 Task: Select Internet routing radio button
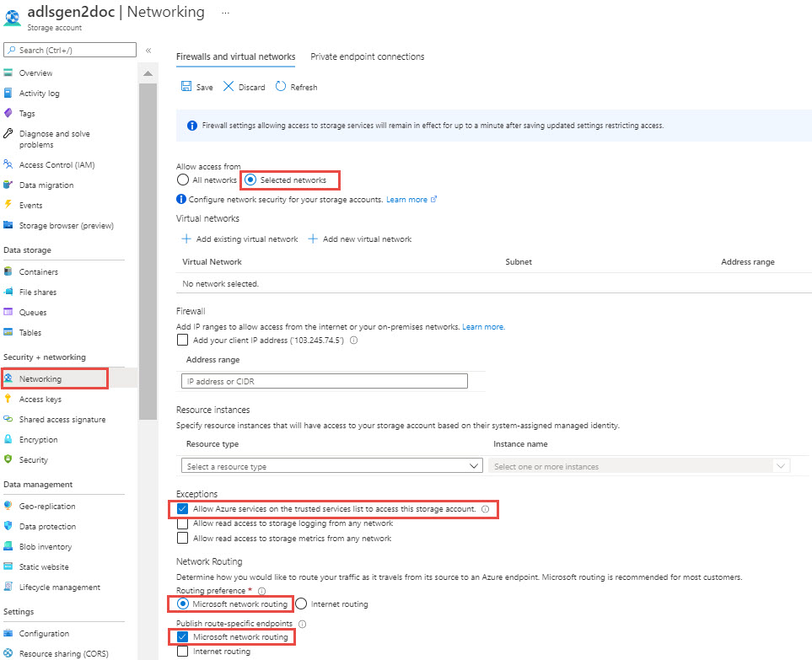[301, 604]
